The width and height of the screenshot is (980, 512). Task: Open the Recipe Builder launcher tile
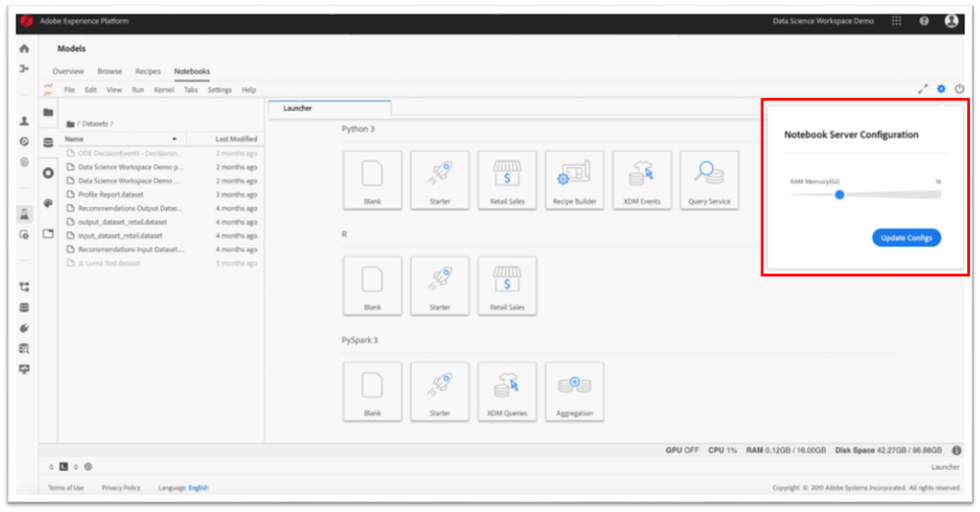(574, 179)
